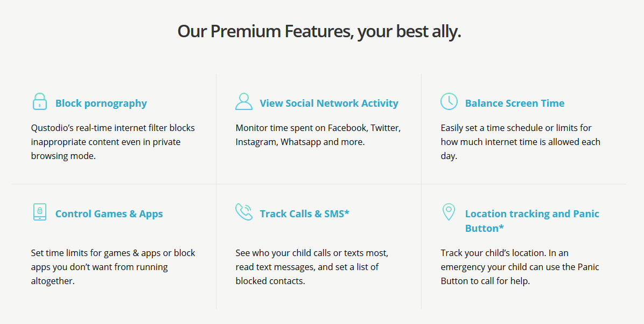Click the map pin location tracking icon
644x324 pixels.
point(449,212)
